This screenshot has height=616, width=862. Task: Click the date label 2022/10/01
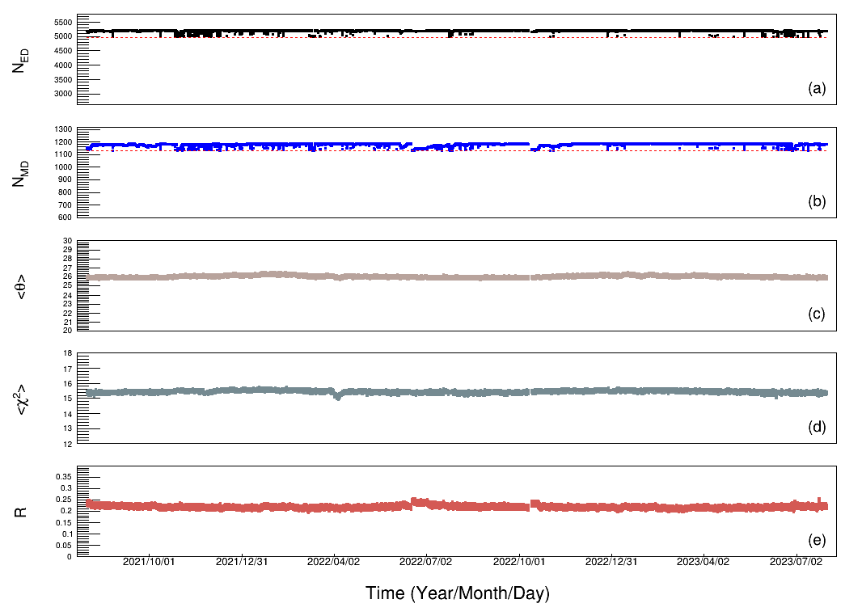[x=519, y=562]
